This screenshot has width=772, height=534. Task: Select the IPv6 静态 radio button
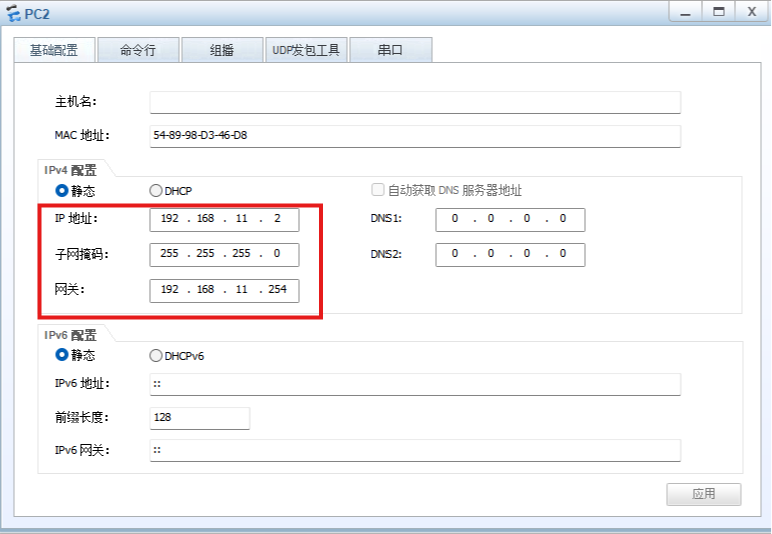coord(62,354)
